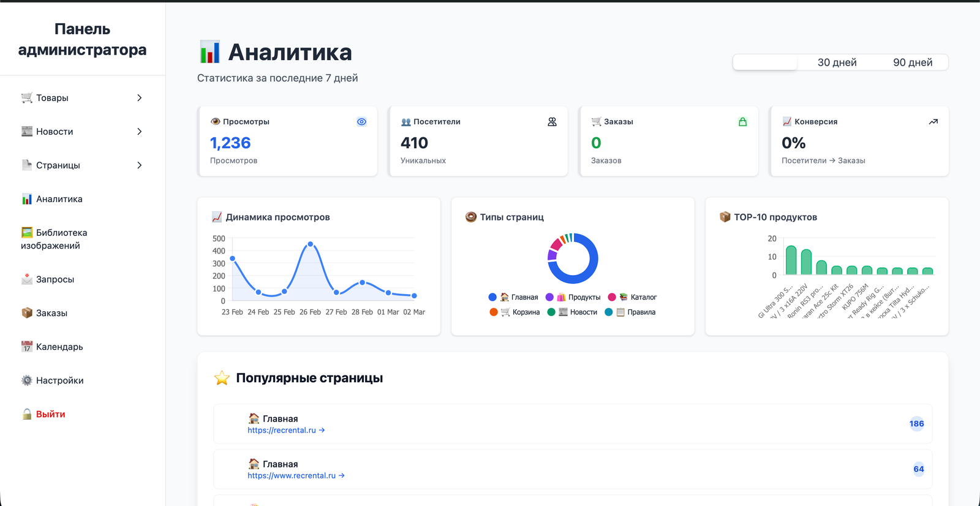Expand the Страницы submenu chevron
Viewport: 980px width, 506px height.
click(x=140, y=165)
